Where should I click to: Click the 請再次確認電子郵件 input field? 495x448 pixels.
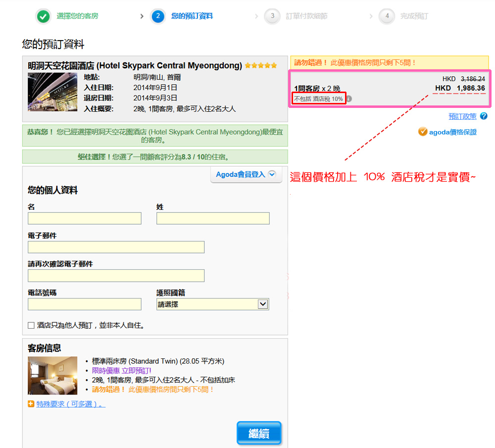click(x=116, y=276)
